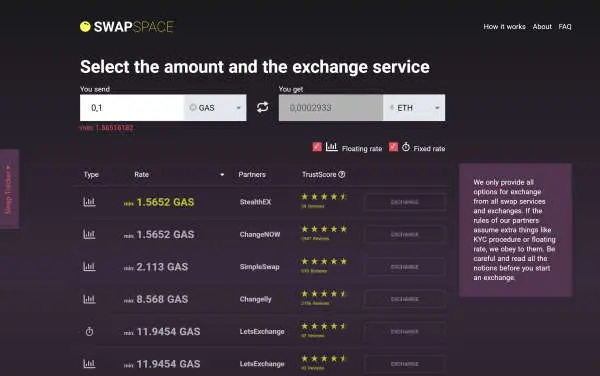Click the TrustScore column header
Viewport: 600px width, 376px height.
[319, 174]
